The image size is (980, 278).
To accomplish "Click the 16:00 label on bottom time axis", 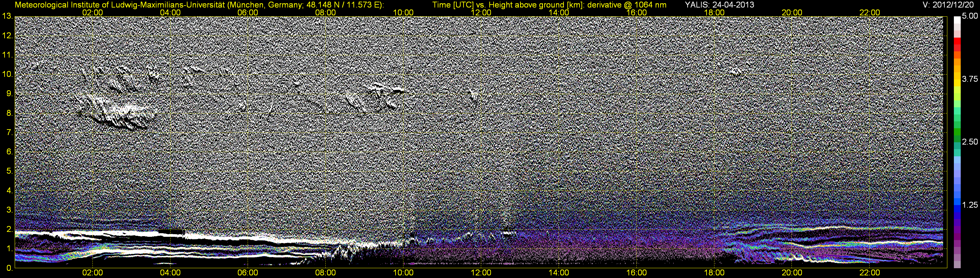I will click(x=636, y=273).
